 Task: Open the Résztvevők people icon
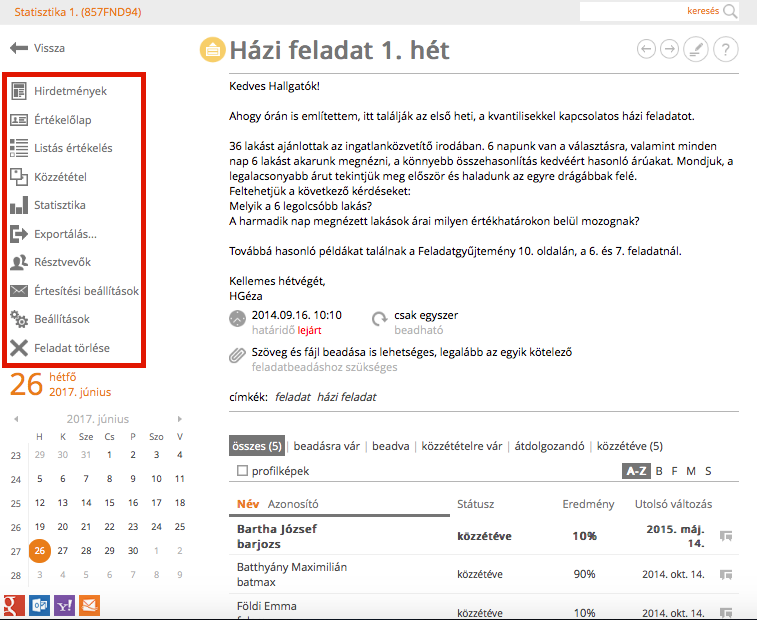pyautogui.click(x=19, y=262)
